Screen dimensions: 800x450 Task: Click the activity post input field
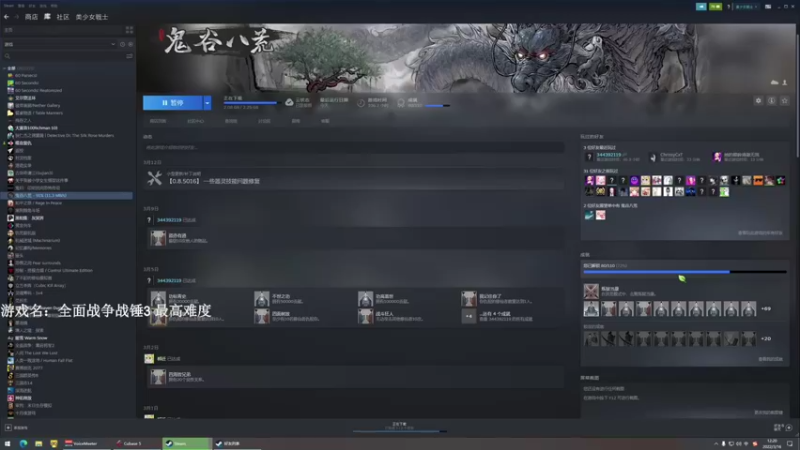354,147
